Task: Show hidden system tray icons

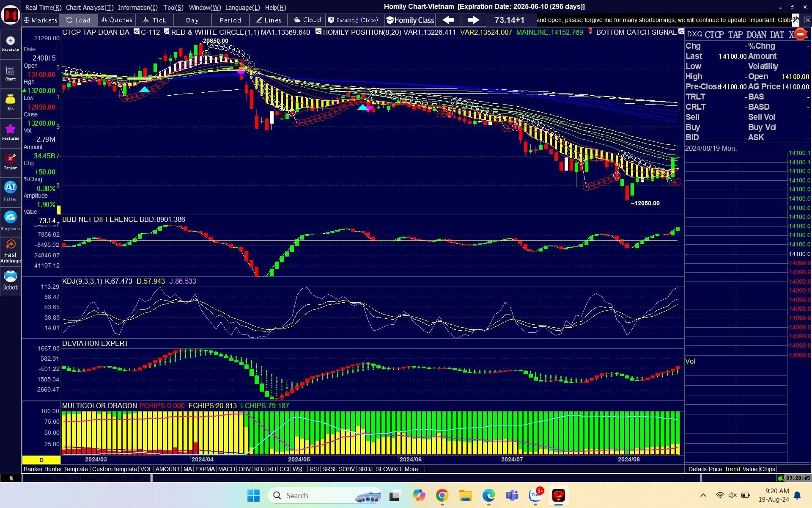Action: [703, 495]
